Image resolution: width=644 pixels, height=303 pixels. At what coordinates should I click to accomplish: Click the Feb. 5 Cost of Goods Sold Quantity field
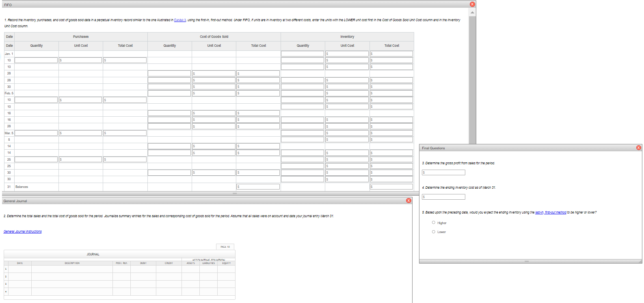[x=169, y=93]
